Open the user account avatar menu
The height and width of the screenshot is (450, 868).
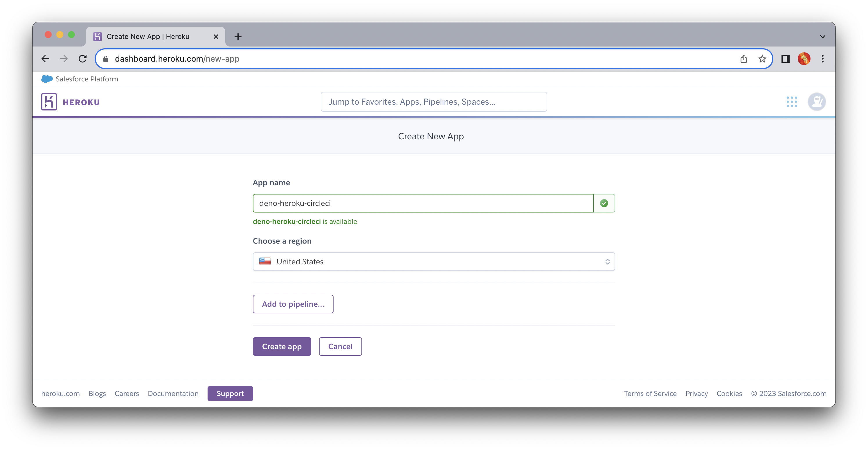pyautogui.click(x=816, y=102)
